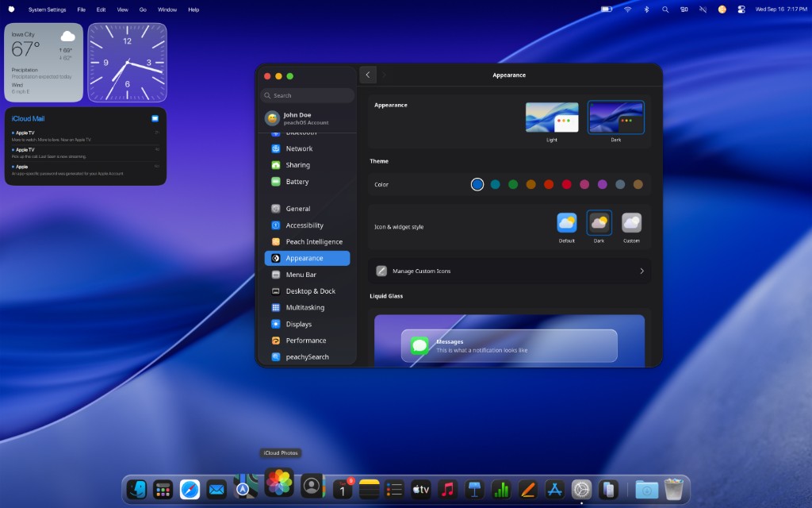This screenshot has width=812, height=508.
Task: Open Bluetooth status in menu bar
Action: tap(646, 10)
